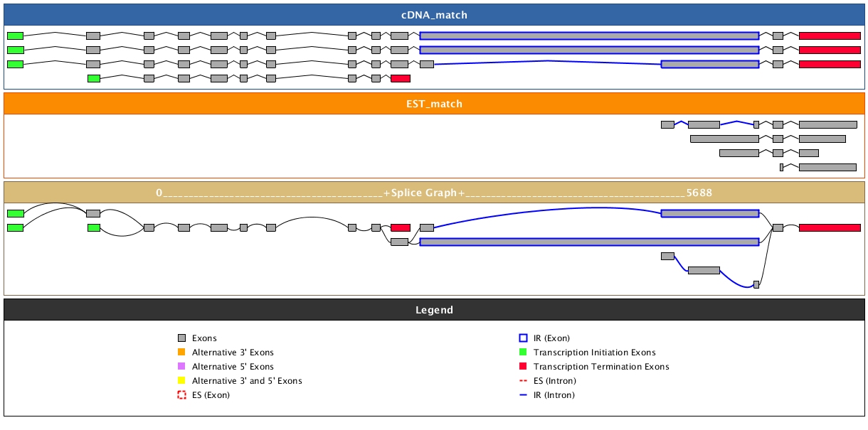Click the Transcription Termination Exons legend label
868x430 pixels.
(601, 367)
